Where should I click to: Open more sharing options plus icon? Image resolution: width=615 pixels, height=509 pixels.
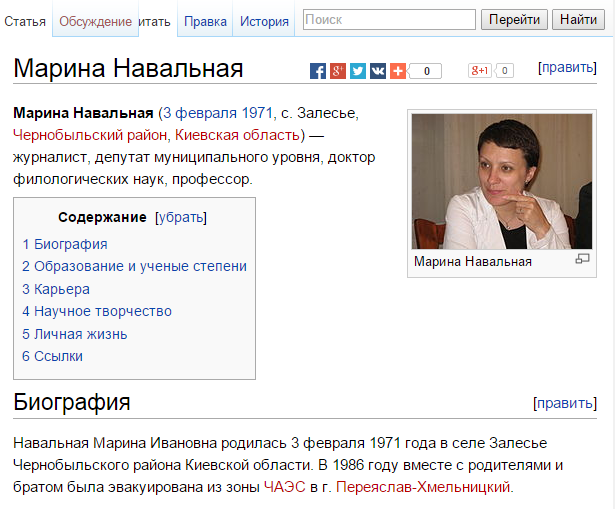(398, 71)
